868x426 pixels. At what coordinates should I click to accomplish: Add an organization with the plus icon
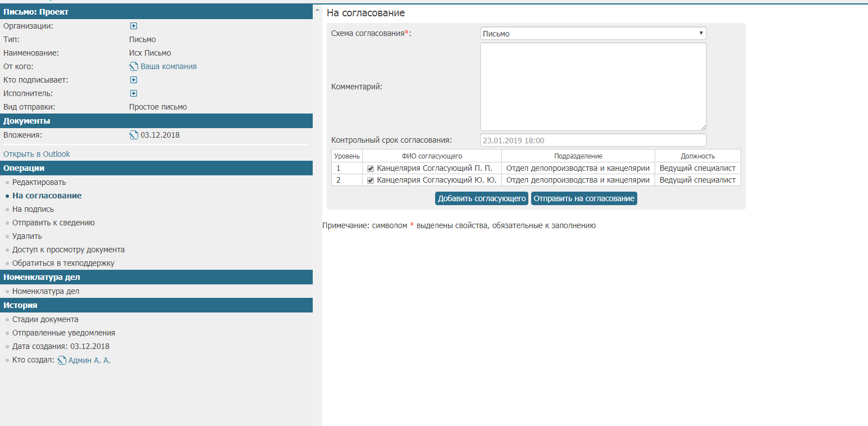[x=134, y=26]
